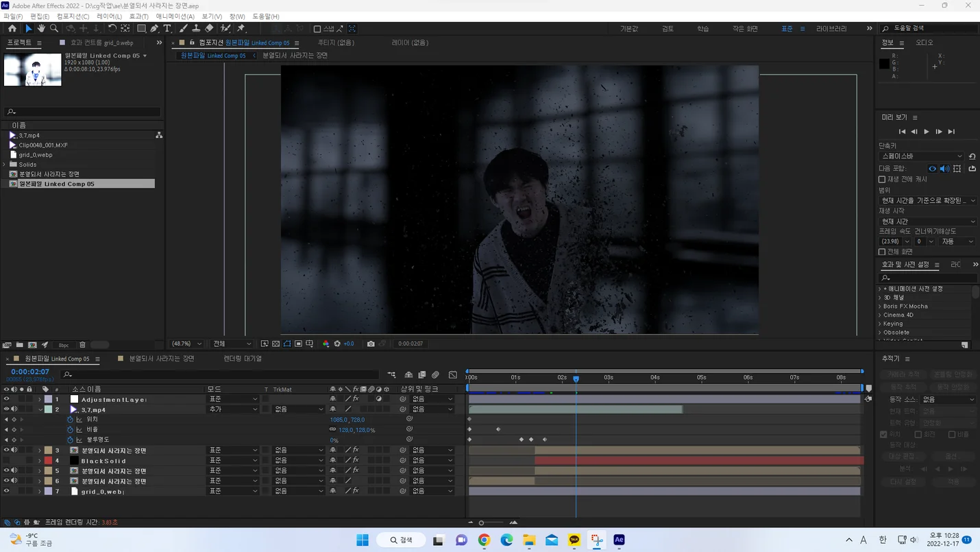
Task: Select the Roto Brush tool
Action: click(225, 29)
